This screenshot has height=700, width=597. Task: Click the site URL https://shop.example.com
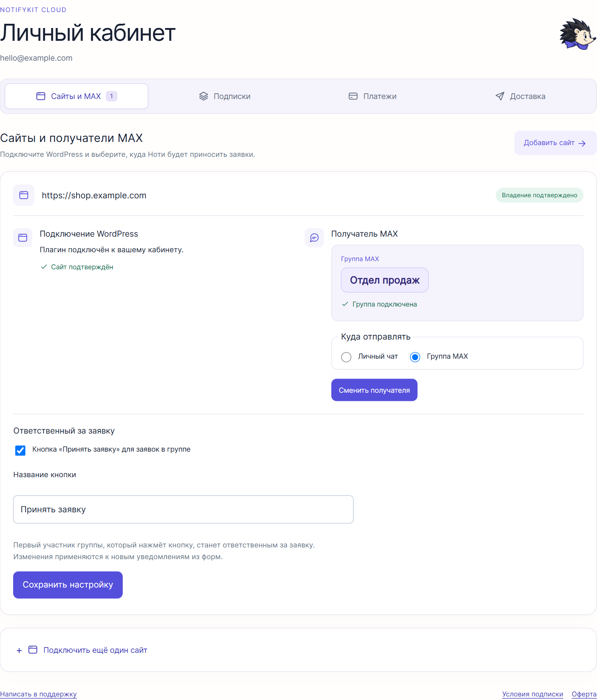click(94, 195)
